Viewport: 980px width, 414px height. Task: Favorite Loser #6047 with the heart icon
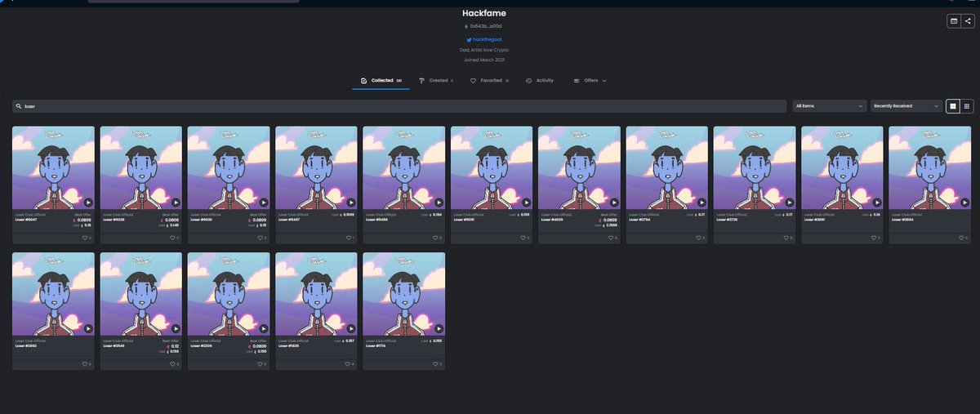click(x=84, y=238)
